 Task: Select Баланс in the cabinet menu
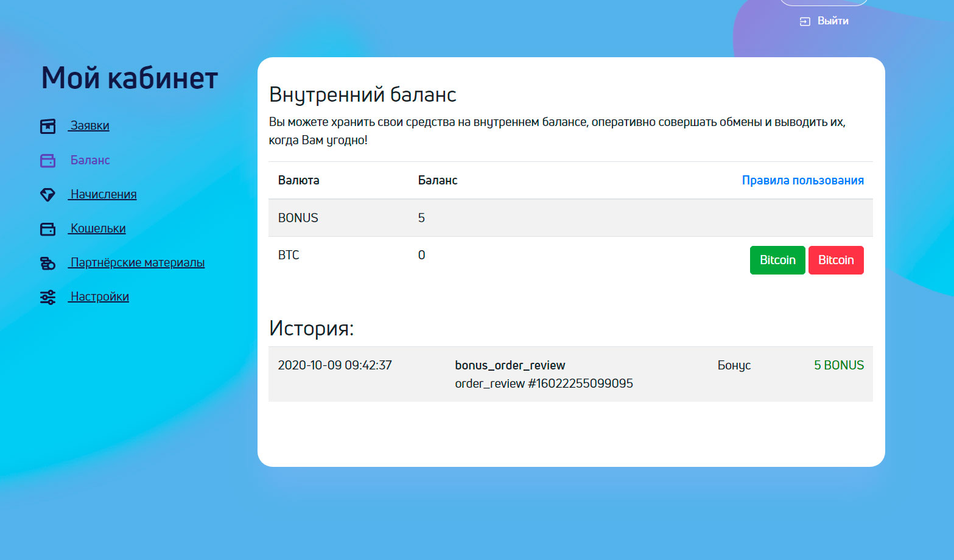tap(89, 160)
